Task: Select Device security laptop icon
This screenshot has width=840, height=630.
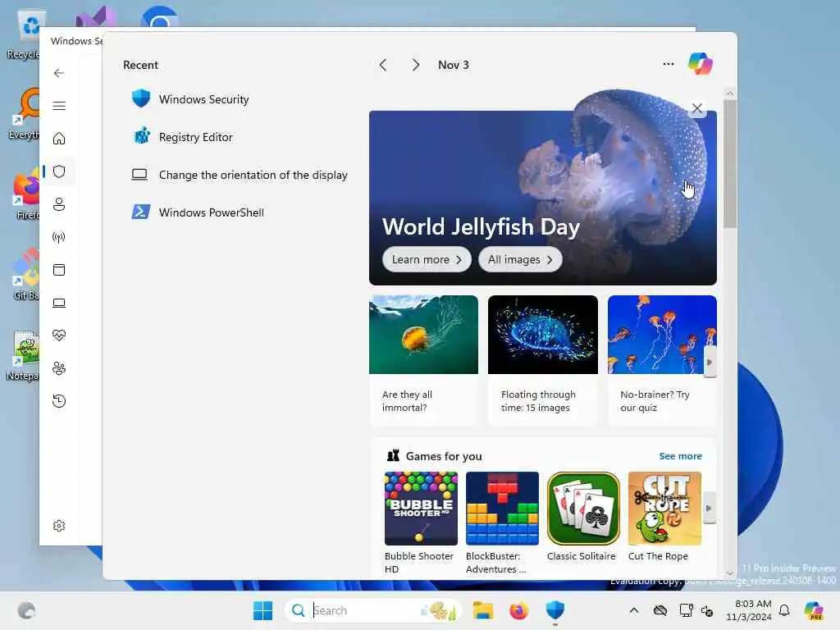Action: [59, 303]
